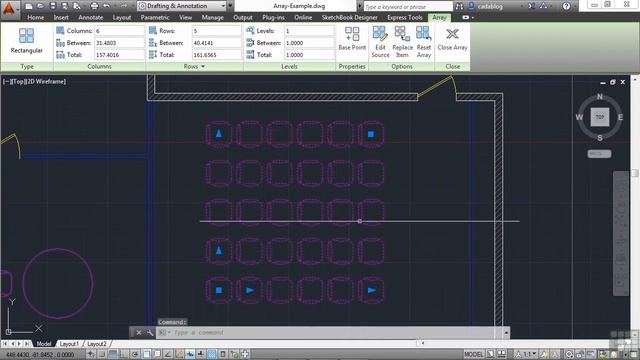Viewport: 640px width, 360px height.
Task: Toggle Polar Tracking in the status bar
Action: click(135, 354)
